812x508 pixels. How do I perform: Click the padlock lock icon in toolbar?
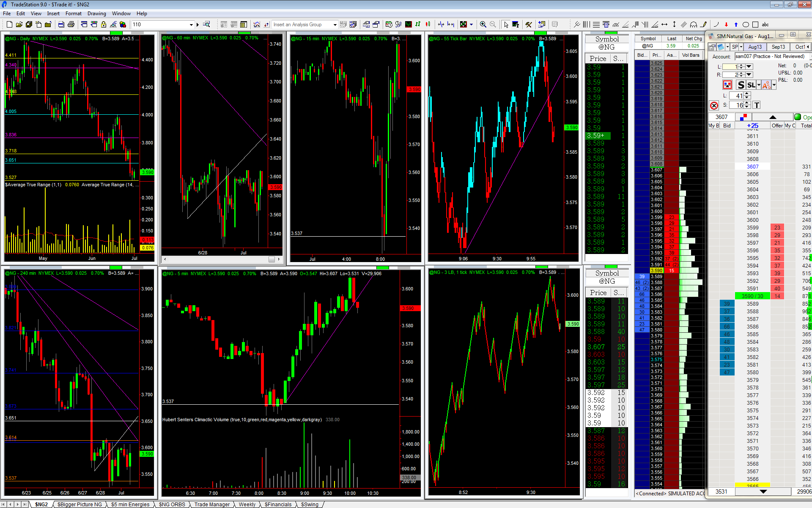(104, 25)
